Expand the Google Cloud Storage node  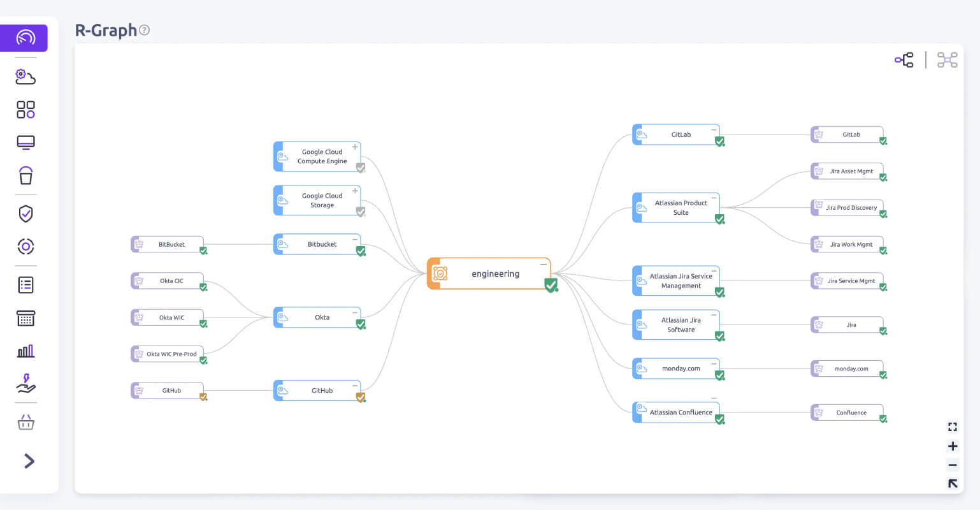click(355, 191)
